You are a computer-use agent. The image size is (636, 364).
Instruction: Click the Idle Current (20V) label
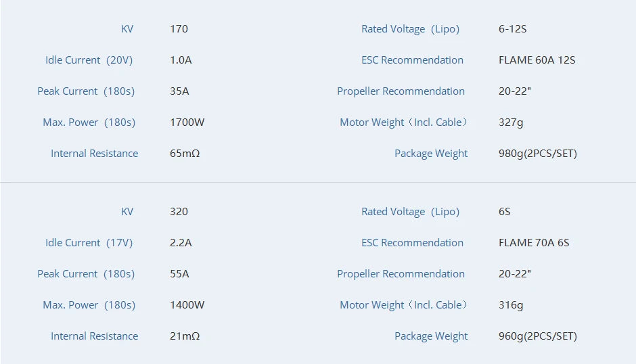89,60
